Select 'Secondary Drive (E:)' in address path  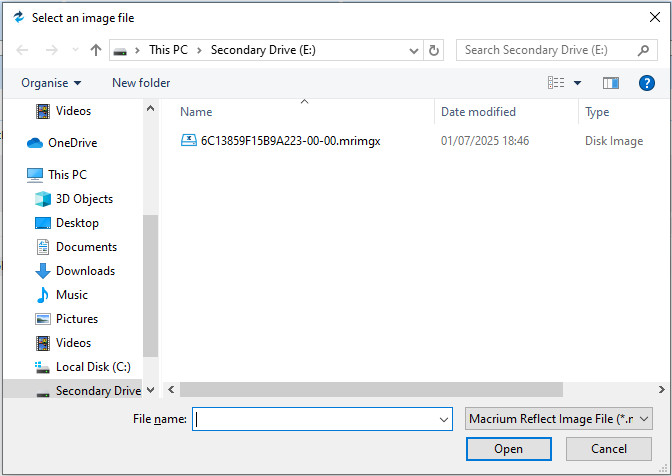click(x=263, y=50)
